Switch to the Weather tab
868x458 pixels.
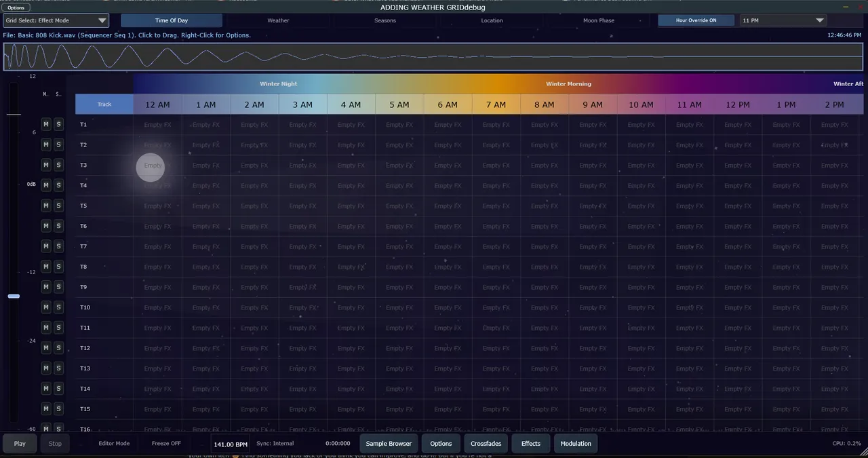tap(278, 20)
